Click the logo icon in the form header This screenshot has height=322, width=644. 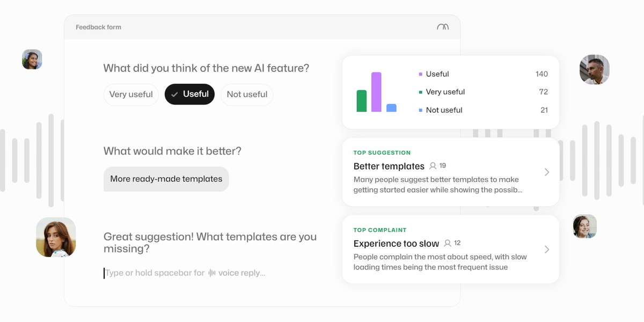point(443,27)
